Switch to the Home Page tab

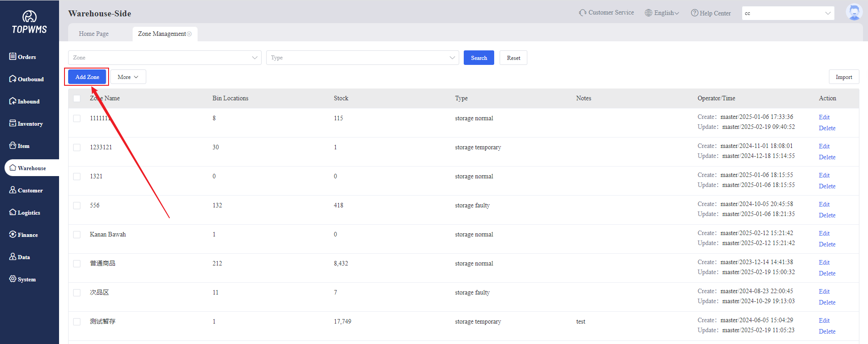click(94, 34)
